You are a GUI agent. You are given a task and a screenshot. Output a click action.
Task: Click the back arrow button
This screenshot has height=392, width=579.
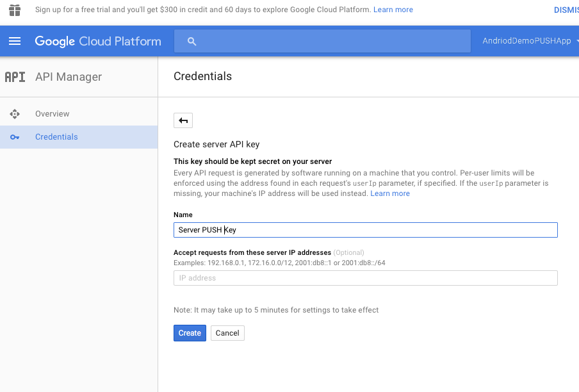click(183, 120)
